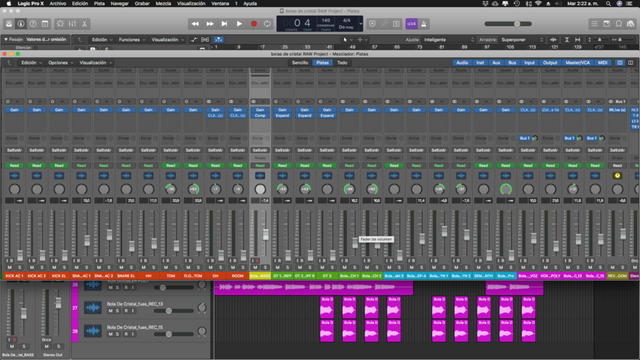Image resolution: width=640 pixels, height=360 pixels.
Task: Open Archivo in the menu bar
Action: pyautogui.click(x=58, y=3)
